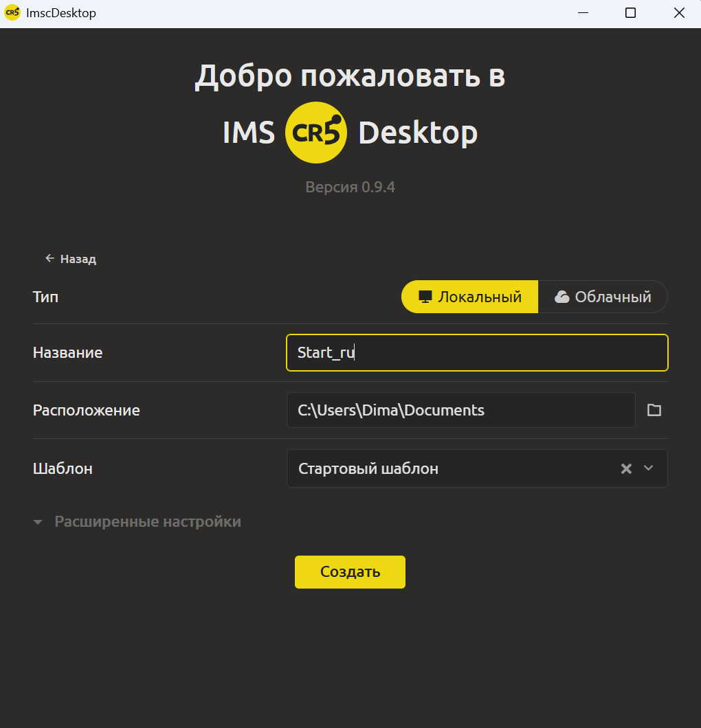This screenshot has width=701, height=728.
Task: Click the Стартовый шаблон combo box
Action: (x=477, y=468)
